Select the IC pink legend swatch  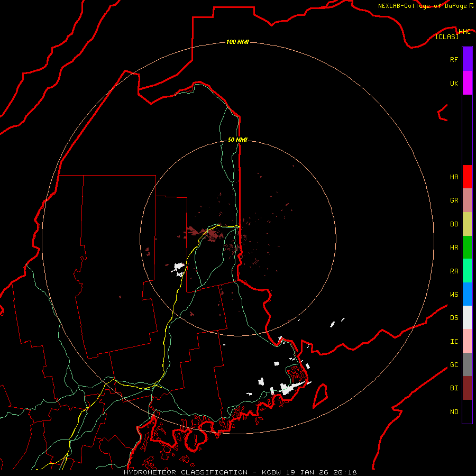[x=467, y=341]
